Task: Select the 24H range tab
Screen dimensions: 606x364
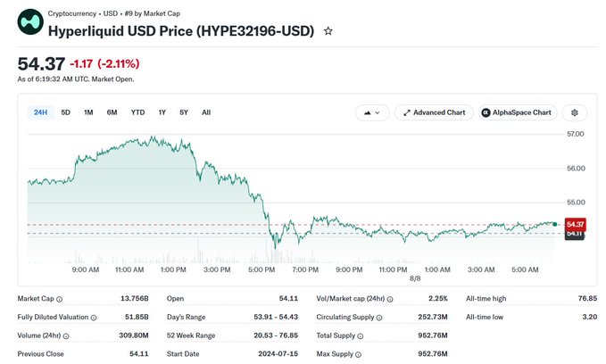Action: (40, 112)
